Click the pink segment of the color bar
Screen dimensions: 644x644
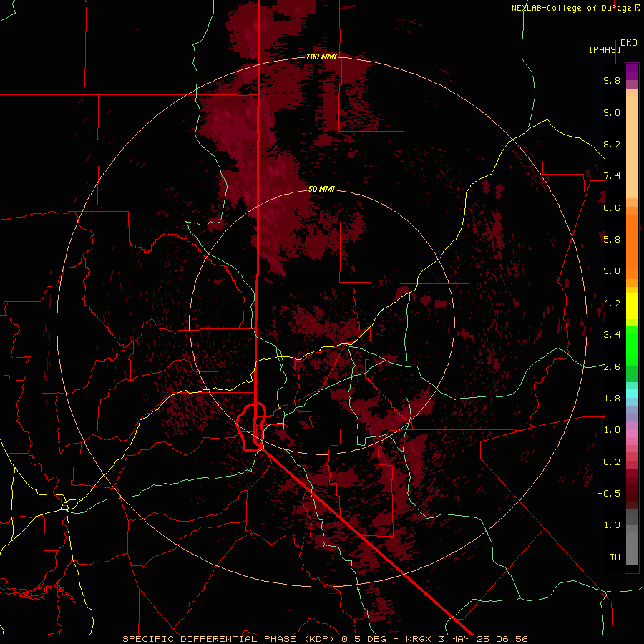[x=632, y=434]
